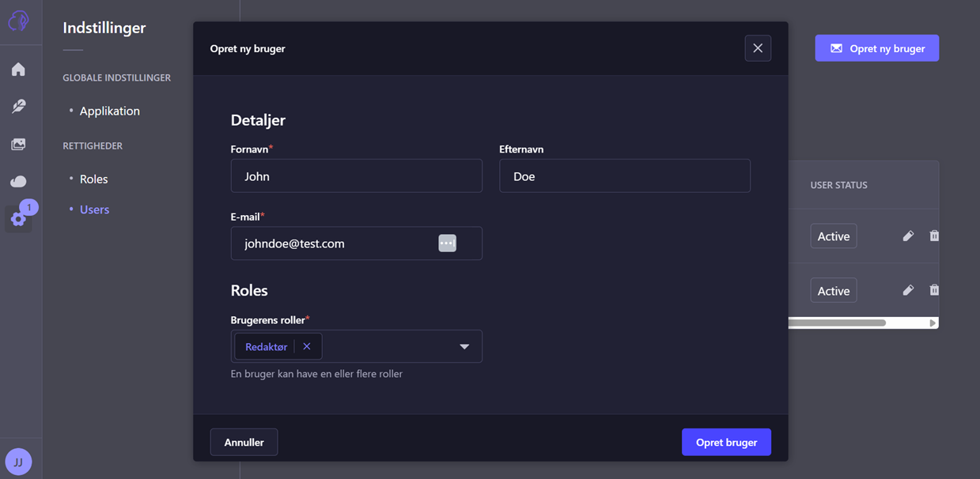The width and height of the screenshot is (980, 479).
Task: Click the Efternavn input field
Action: click(x=624, y=176)
